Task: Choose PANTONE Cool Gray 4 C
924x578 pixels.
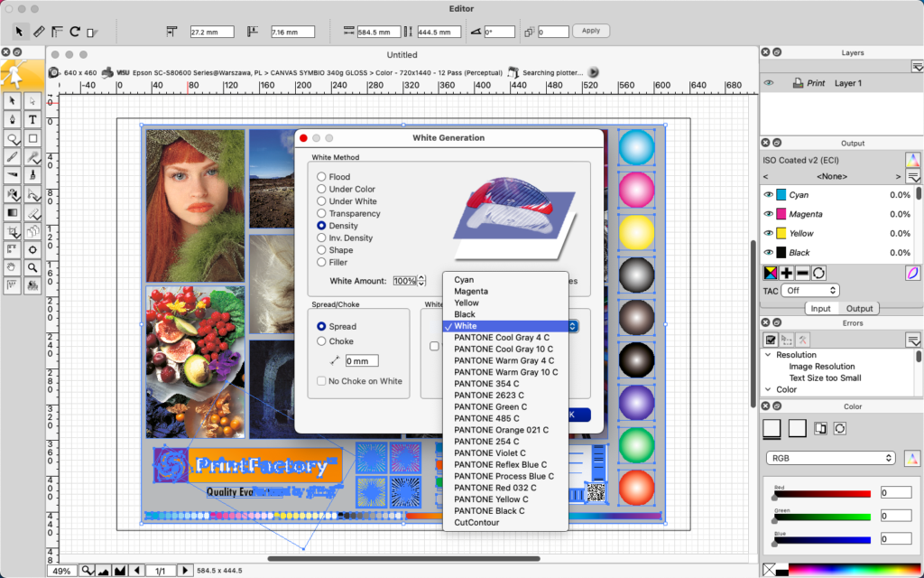Action: (505, 338)
